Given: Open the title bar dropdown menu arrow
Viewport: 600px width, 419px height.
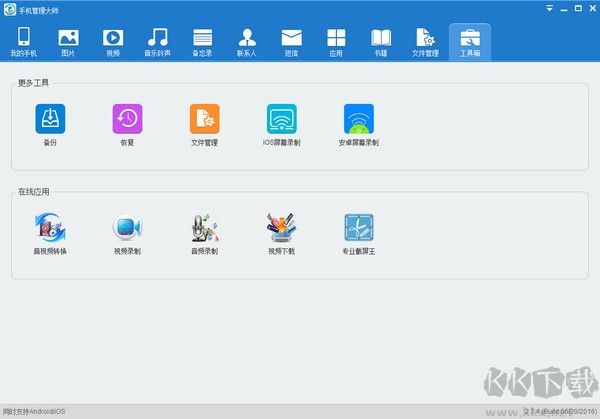Looking at the screenshot, I should [549, 8].
